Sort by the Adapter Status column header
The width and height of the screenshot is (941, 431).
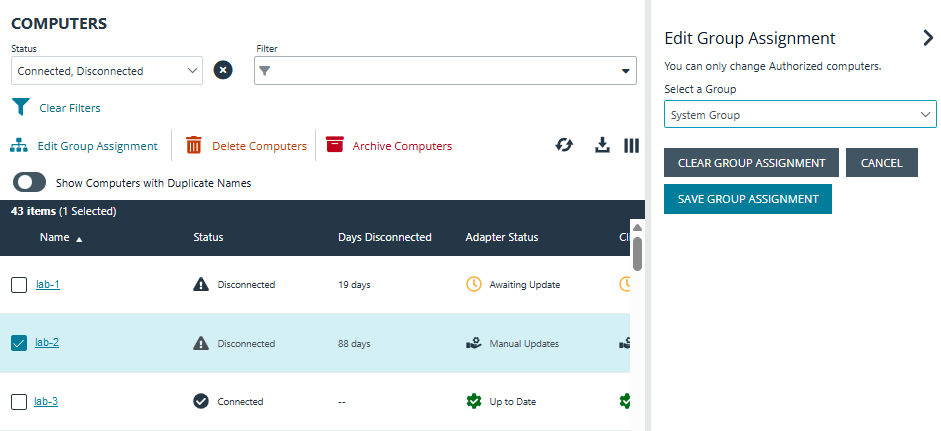502,237
